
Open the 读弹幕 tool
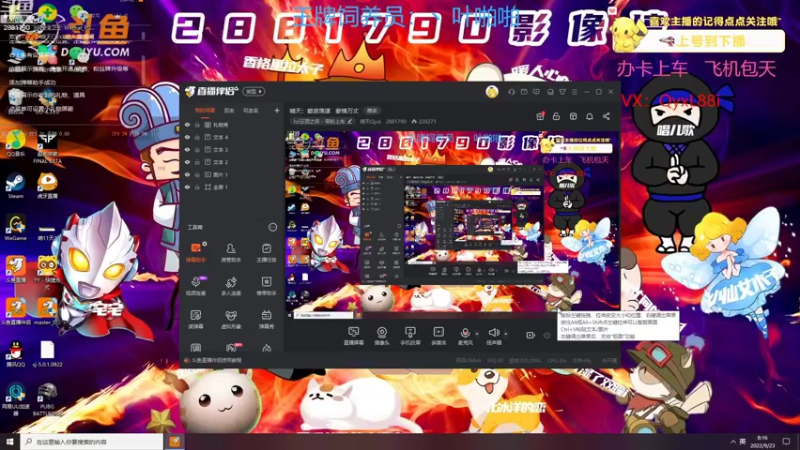pyautogui.click(x=195, y=319)
